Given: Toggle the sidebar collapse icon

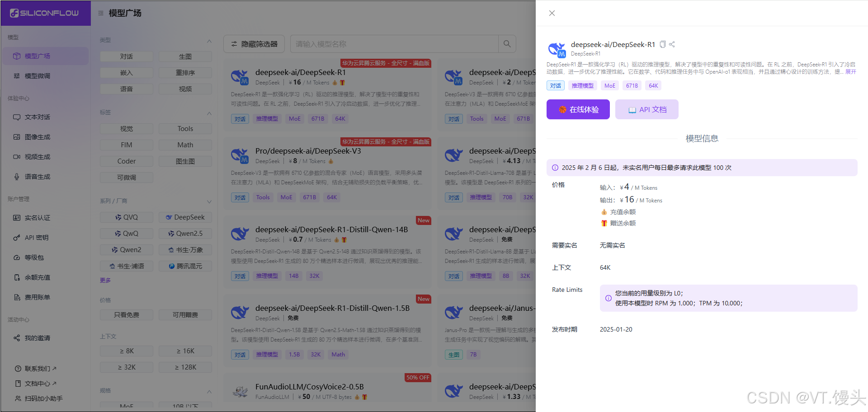Looking at the screenshot, I should [x=101, y=13].
